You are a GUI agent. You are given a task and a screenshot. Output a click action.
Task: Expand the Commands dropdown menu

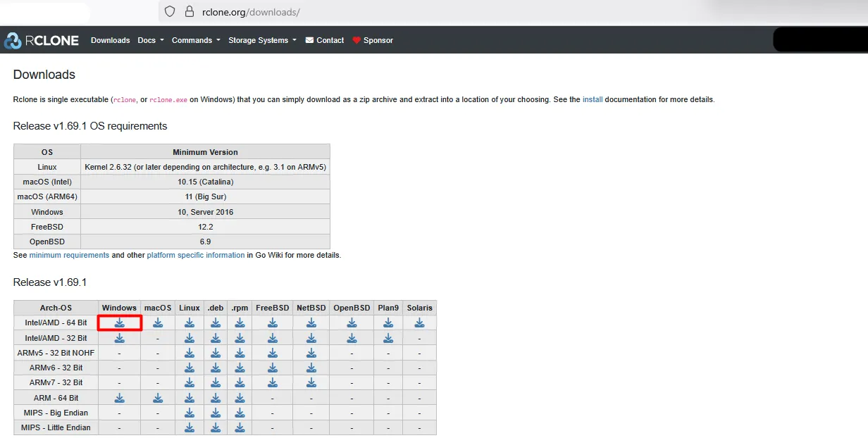tap(196, 40)
